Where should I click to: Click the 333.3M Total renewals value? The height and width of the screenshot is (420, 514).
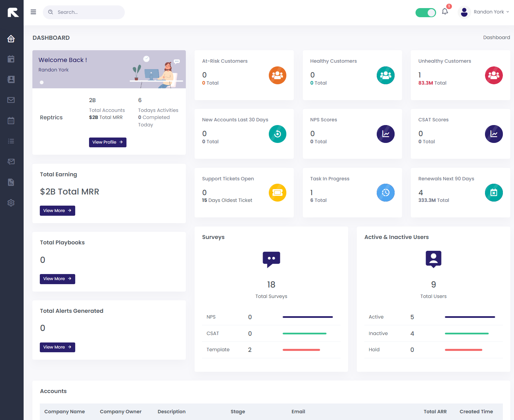434,200
